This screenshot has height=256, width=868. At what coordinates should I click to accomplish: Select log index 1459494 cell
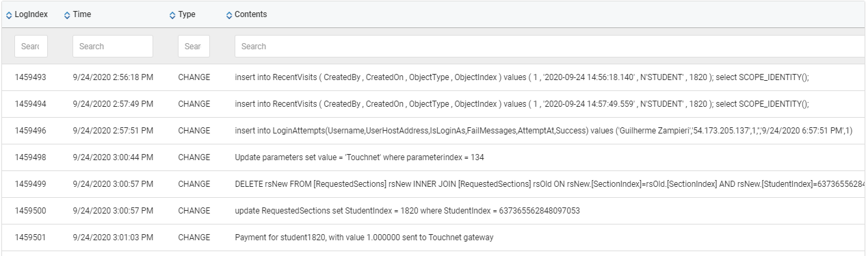click(x=31, y=104)
